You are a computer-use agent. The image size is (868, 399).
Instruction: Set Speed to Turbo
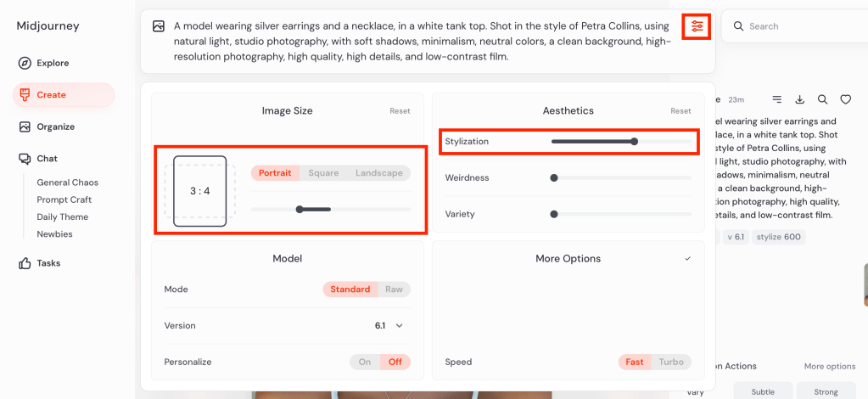tap(670, 362)
